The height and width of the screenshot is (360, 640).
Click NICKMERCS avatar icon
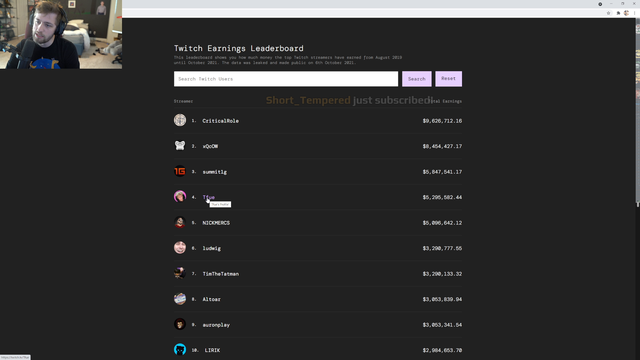point(180,222)
